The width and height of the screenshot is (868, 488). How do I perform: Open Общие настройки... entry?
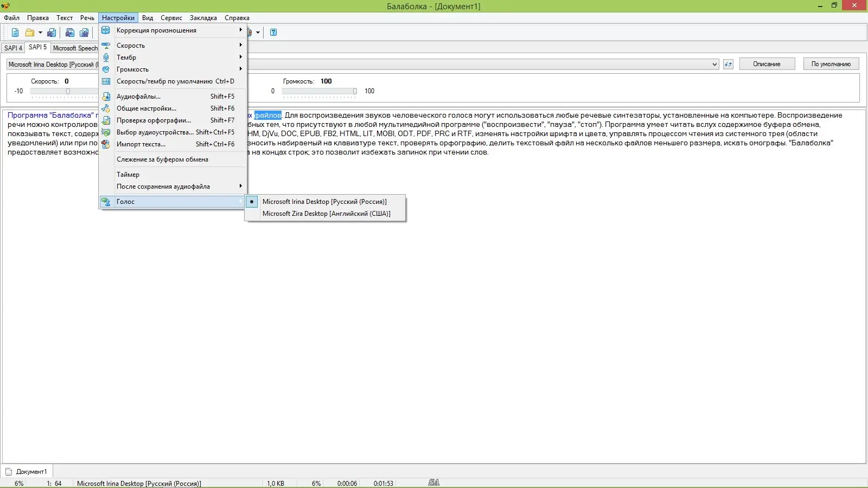tap(173, 108)
